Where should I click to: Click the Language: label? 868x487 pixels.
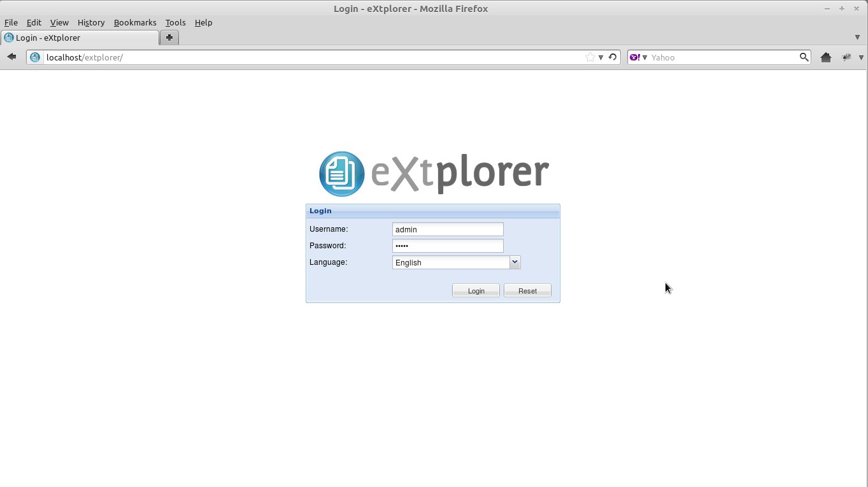pyautogui.click(x=329, y=262)
